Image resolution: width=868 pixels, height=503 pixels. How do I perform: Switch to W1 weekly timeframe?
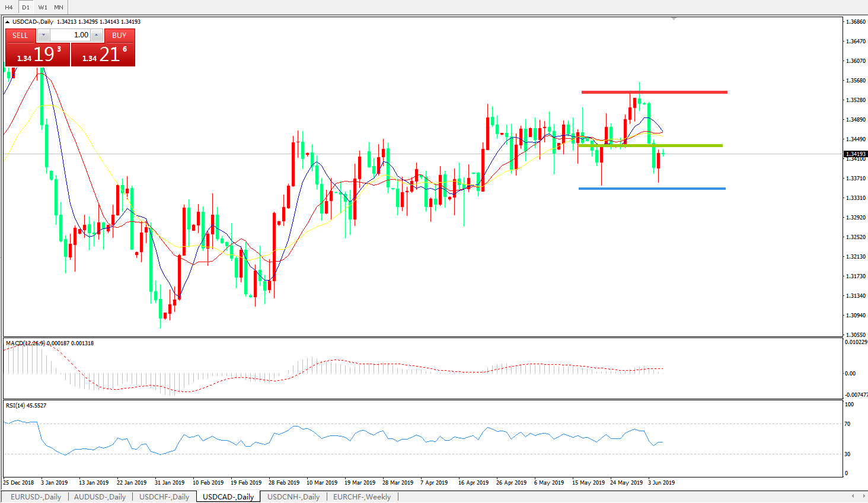[x=43, y=7]
